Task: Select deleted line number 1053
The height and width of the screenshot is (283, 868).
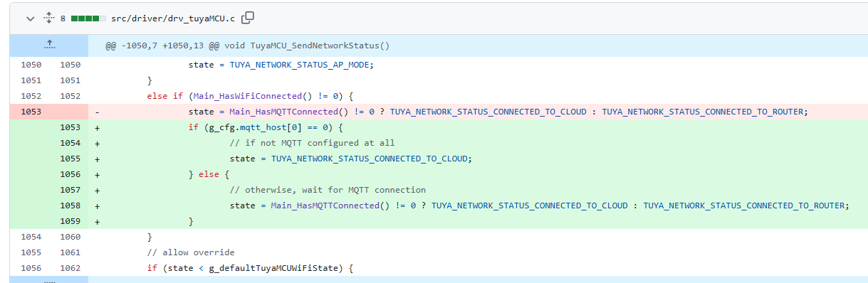Action: point(31,112)
